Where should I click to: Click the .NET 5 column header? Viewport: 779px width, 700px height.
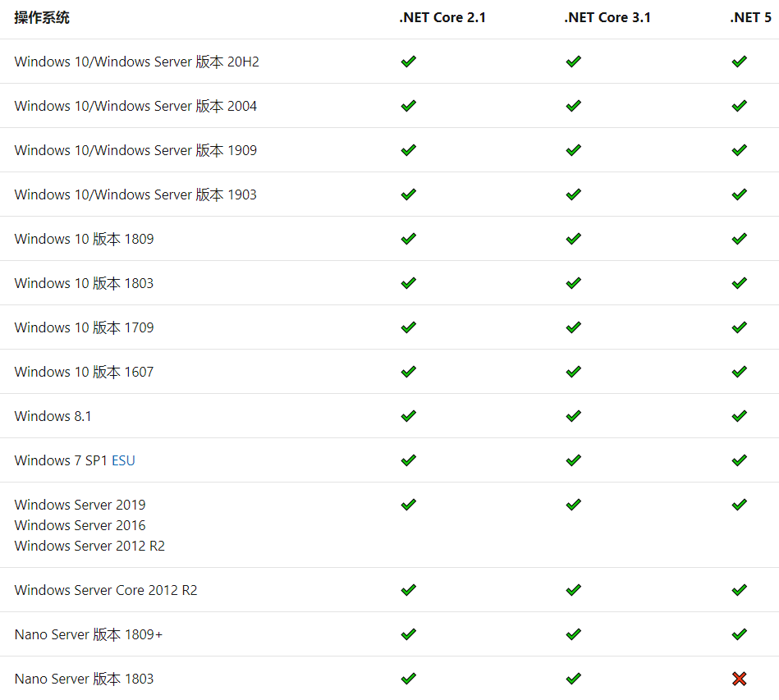pyautogui.click(x=750, y=18)
